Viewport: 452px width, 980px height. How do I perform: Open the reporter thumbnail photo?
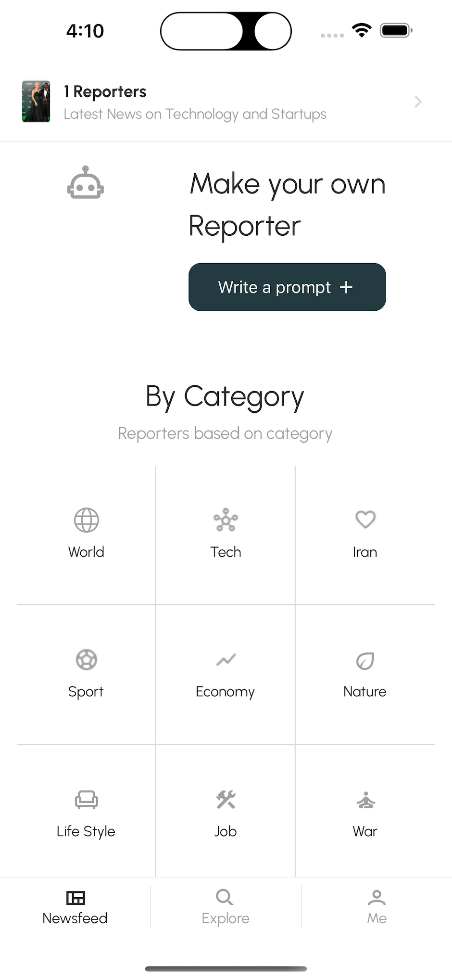click(36, 102)
